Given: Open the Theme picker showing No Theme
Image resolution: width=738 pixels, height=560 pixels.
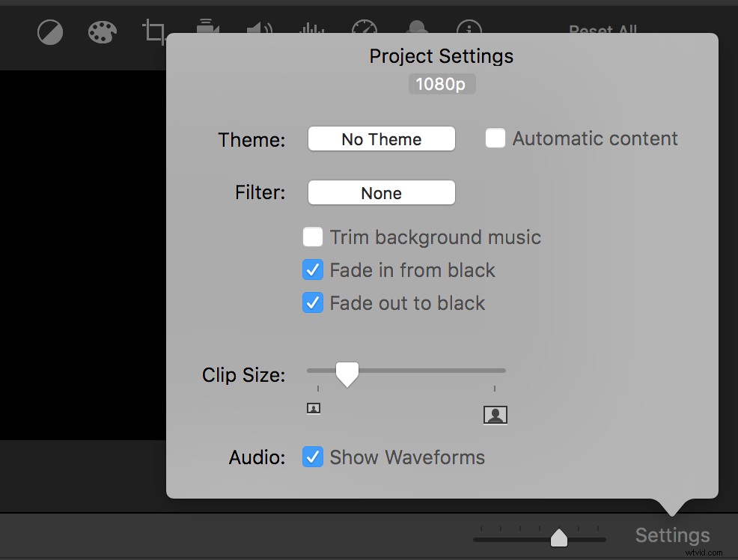Looking at the screenshot, I should (381, 139).
